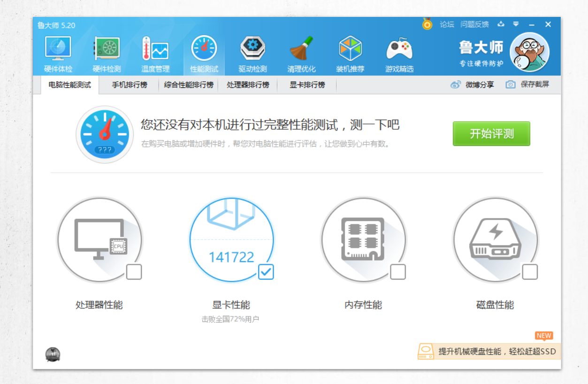Viewport: 588px width, 384px height.
Task: Switch to 电脑性能测试 tab
Action: click(69, 85)
